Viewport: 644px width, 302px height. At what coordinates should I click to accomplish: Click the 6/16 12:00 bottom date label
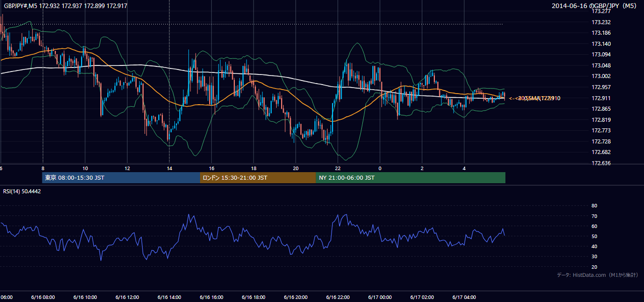tap(127, 297)
